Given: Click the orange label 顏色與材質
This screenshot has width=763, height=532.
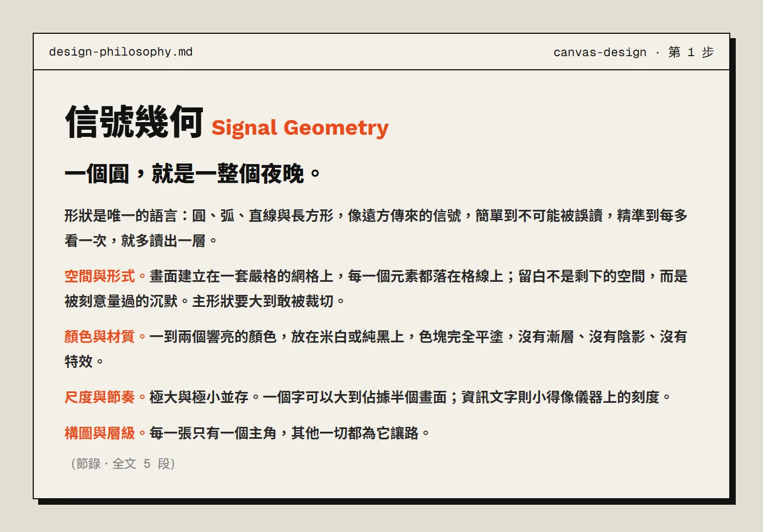Looking at the screenshot, I should pyautogui.click(x=100, y=337).
